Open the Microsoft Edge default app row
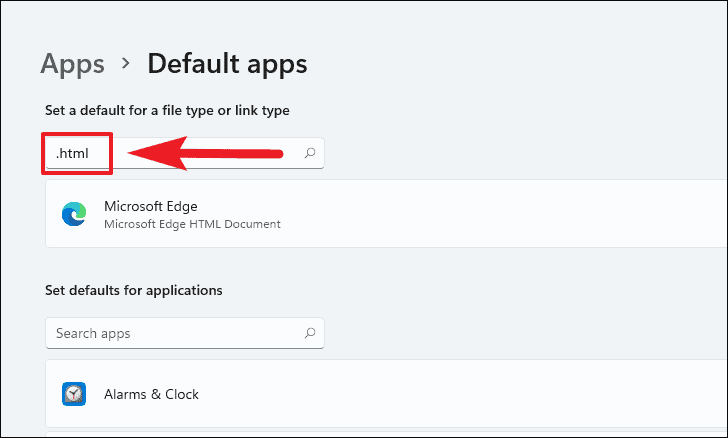The height and width of the screenshot is (438, 728). 386,214
